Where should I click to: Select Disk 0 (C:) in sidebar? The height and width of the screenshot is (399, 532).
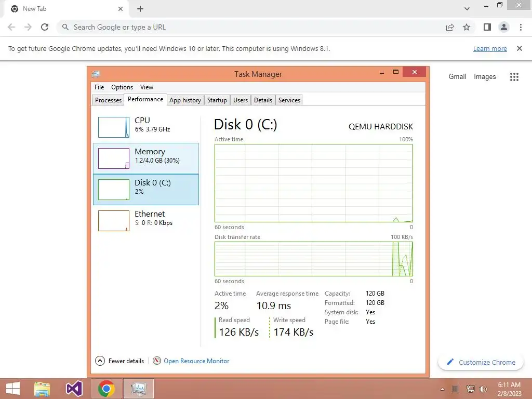[146, 190]
